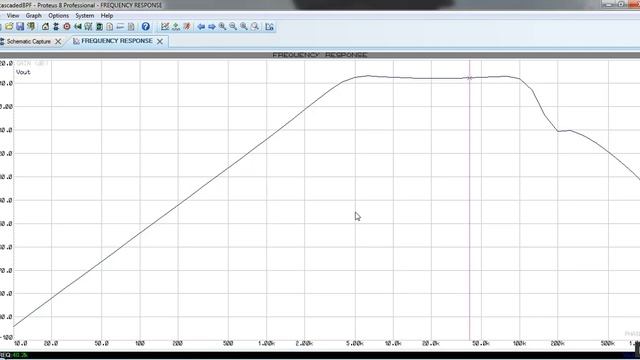
Task: Pan the graph left with the blue arrow
Action: [x=201, y=27]
